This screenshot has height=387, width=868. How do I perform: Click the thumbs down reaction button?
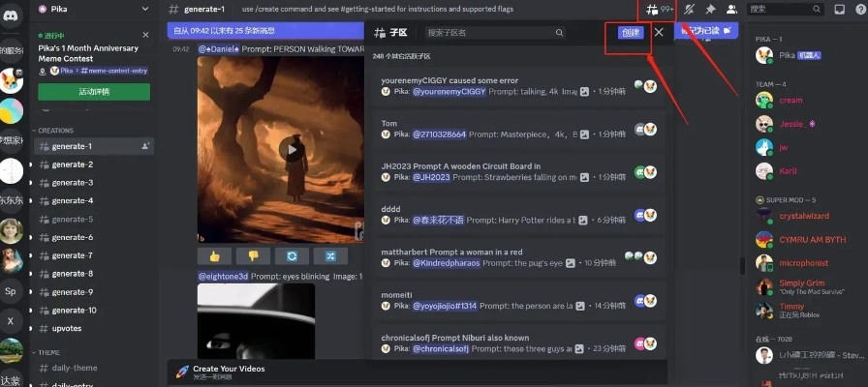pyautogui.click(x=252, y=255)
